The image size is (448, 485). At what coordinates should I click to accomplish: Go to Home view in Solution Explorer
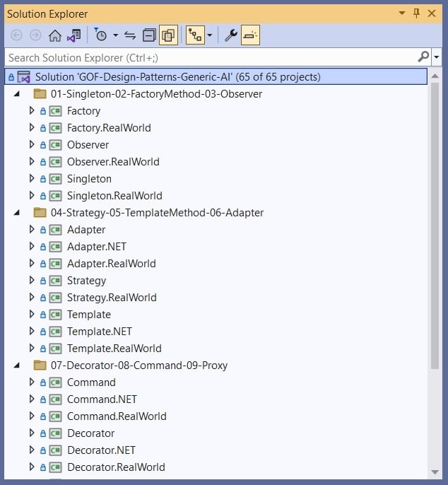pyautogui.click(x=55, y=35)
